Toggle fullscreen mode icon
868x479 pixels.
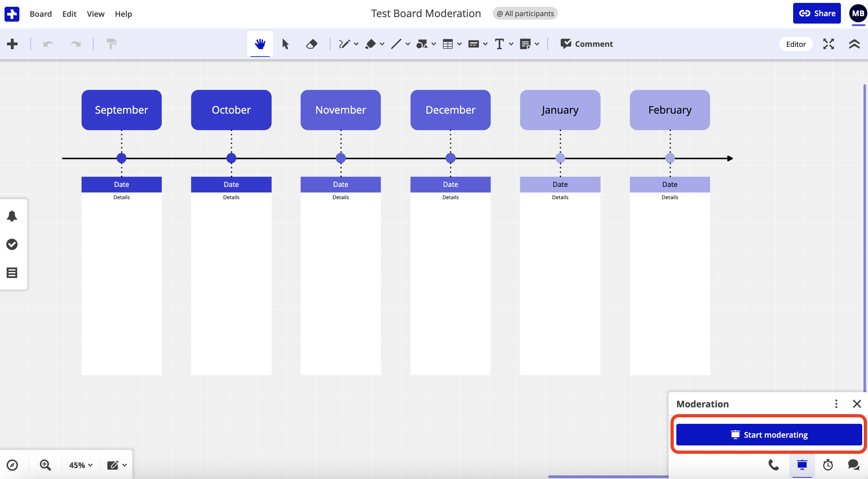pos(828,44)
